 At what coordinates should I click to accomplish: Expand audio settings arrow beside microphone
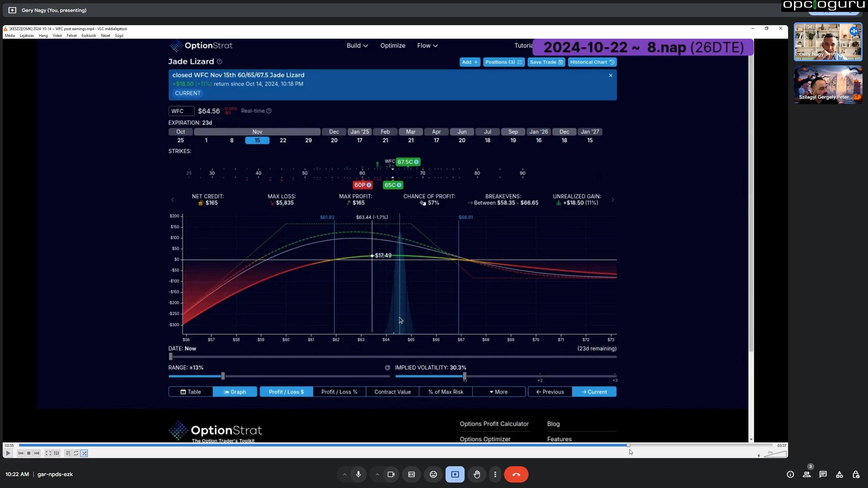coord(344,474)
